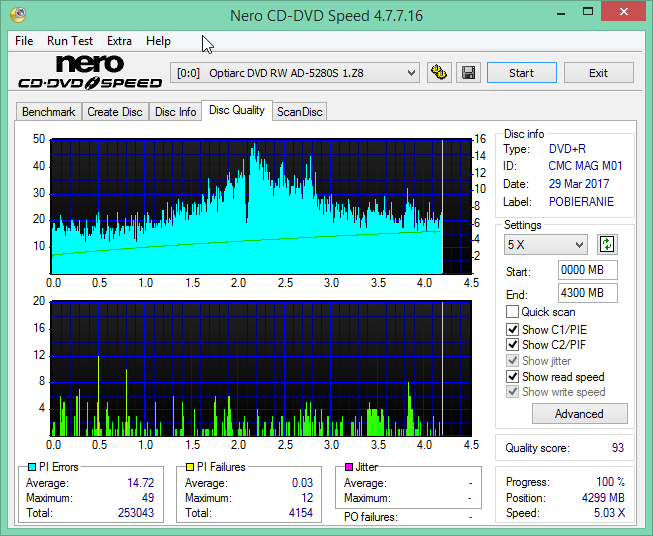
Task: Click the yellow PI Failures legend swatch
Action: point(190,467)
